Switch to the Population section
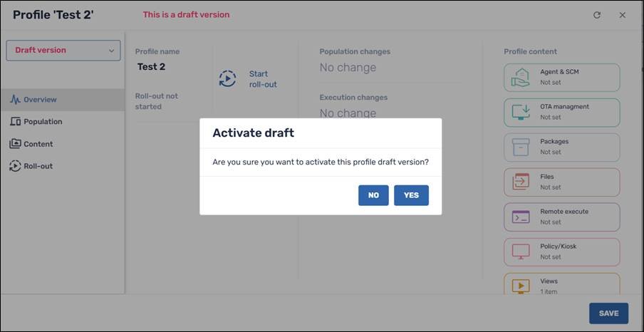The height and width of the screenshot is (332, 644). coord(43,122)
